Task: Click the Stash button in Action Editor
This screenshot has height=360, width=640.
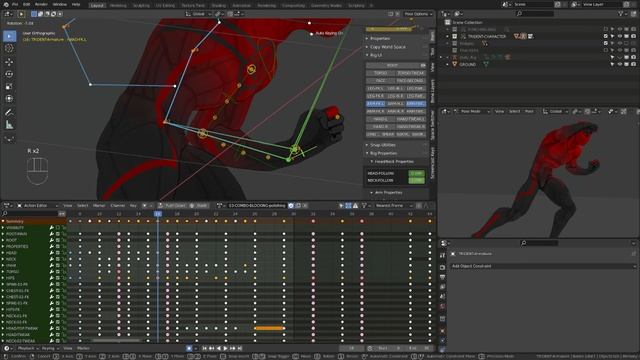Action: tap(199, 205)
